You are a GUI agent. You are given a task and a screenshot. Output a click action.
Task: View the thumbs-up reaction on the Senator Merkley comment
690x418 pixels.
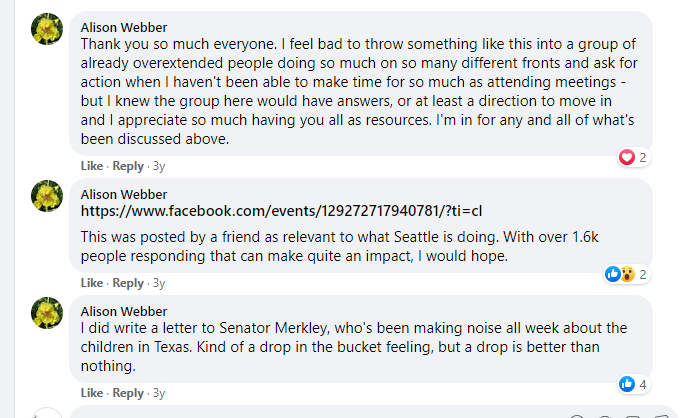pyautogui.click(x=627, y=384)
